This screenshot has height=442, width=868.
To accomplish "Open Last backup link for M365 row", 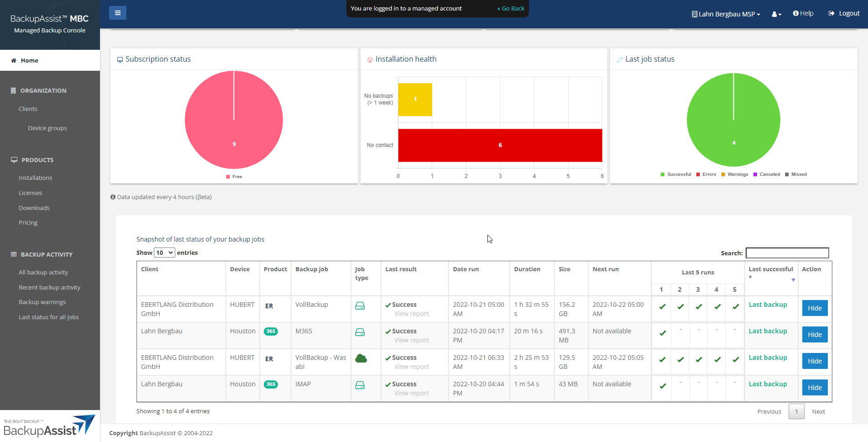I will coord(768,331).
